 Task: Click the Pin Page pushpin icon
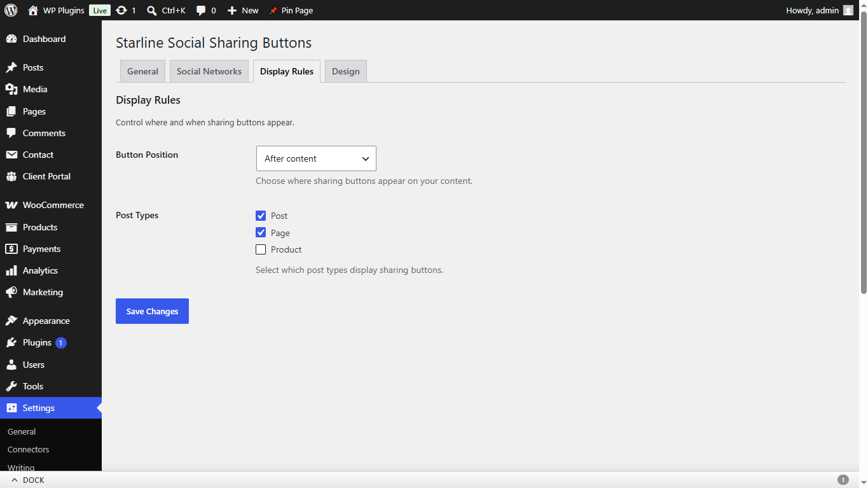click(273, 10)
